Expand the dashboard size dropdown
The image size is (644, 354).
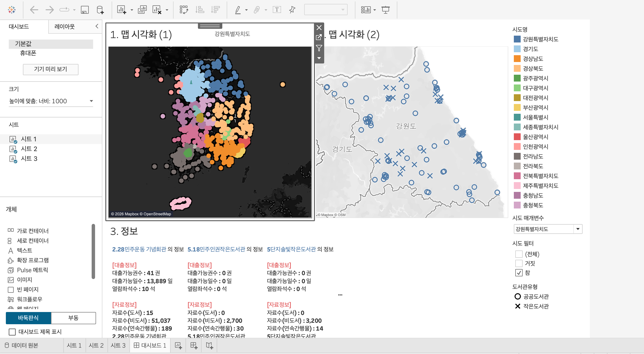click(x=91, y=101)
